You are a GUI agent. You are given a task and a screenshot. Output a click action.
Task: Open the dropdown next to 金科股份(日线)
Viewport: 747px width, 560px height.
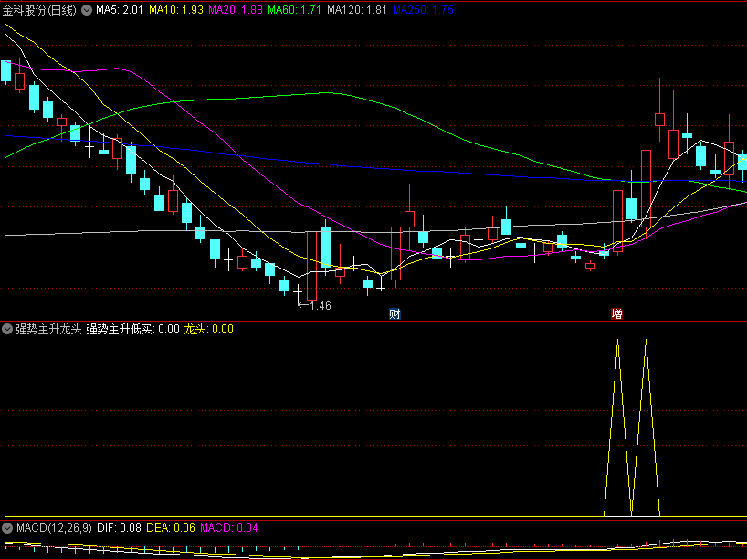pyautogui.click(x=86, y=10)
